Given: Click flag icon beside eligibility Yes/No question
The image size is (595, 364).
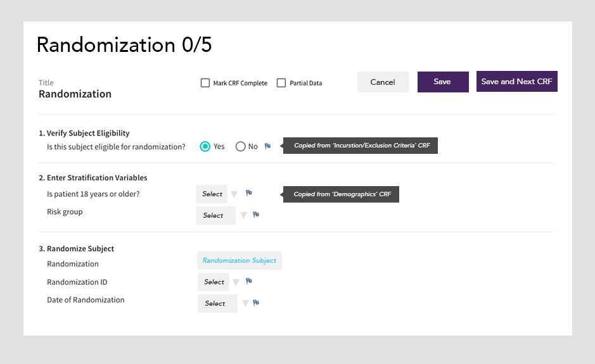Looking at the screenshot, I should click(x=267, y=146).
